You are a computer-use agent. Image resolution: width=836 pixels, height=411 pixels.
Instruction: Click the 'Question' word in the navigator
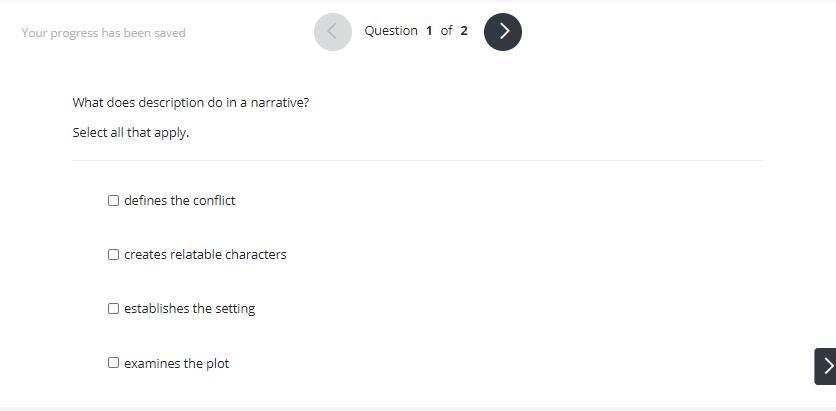(x=391, y=31)
